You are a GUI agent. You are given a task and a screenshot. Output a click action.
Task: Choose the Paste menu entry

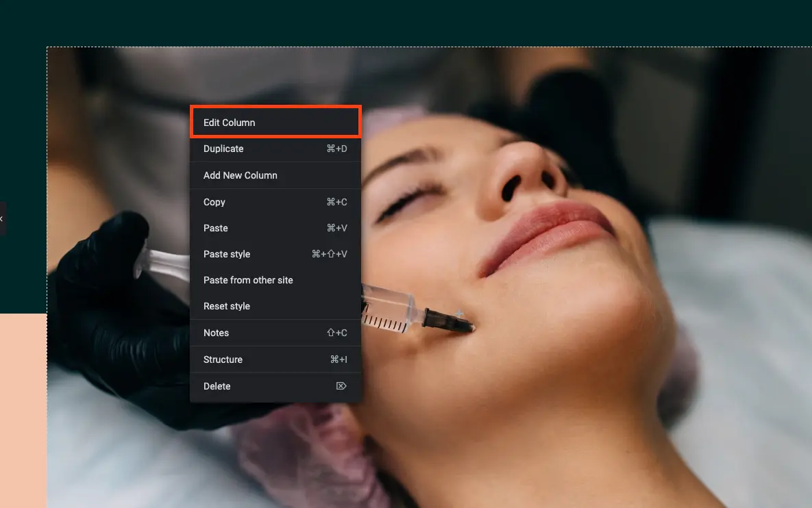pyautogui.click(x=216, y=228)
